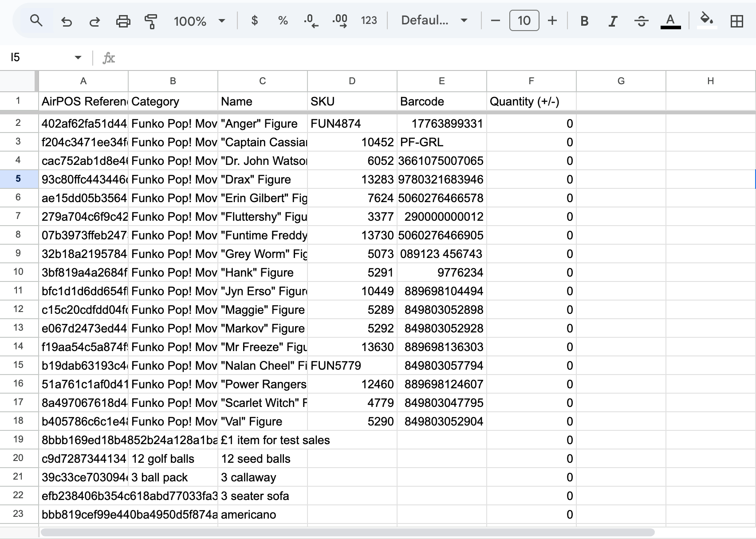Screen dimensions: 756x539
Task: Select the '3 callaway' name cell
Action: (x=263, y=477)
